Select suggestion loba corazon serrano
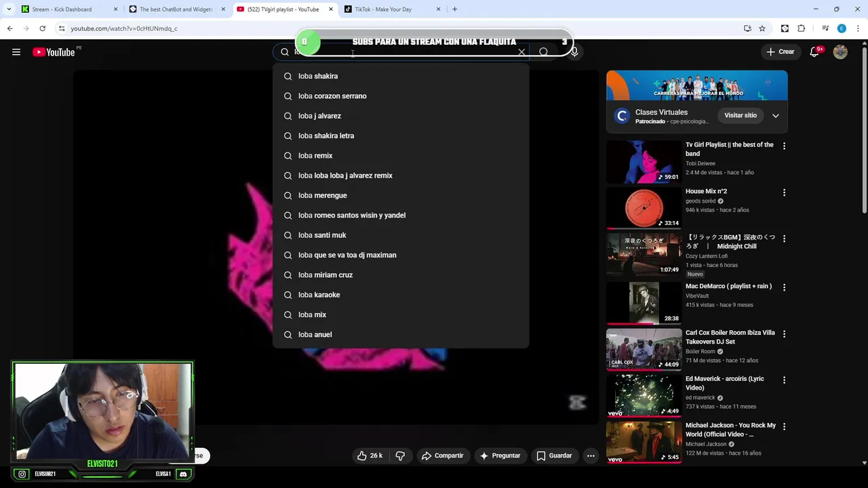Image resolution: width=868 pixels, height=488 pixels. pyautogui.click(x=401, y=96)
